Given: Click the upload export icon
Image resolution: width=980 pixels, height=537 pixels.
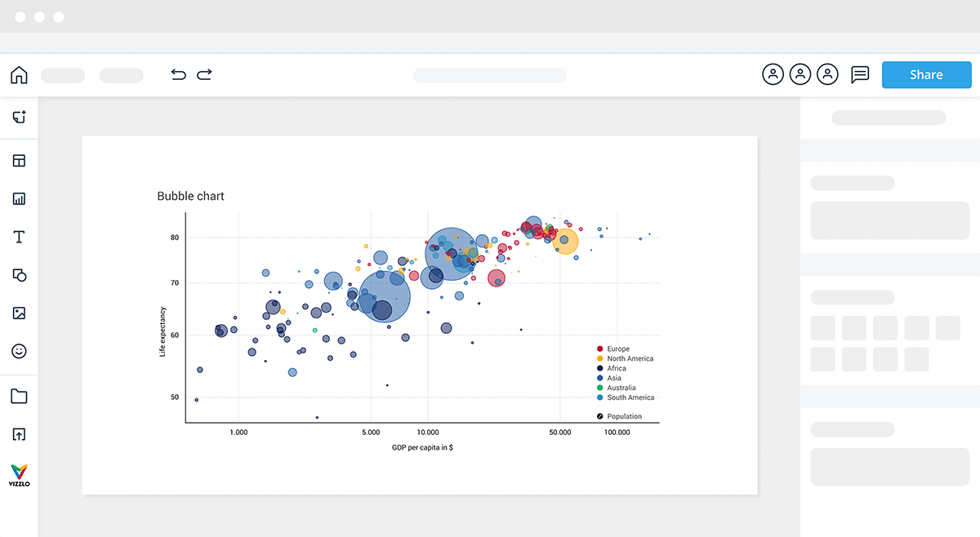Looking at the screenshot, I should pos(20,434).
